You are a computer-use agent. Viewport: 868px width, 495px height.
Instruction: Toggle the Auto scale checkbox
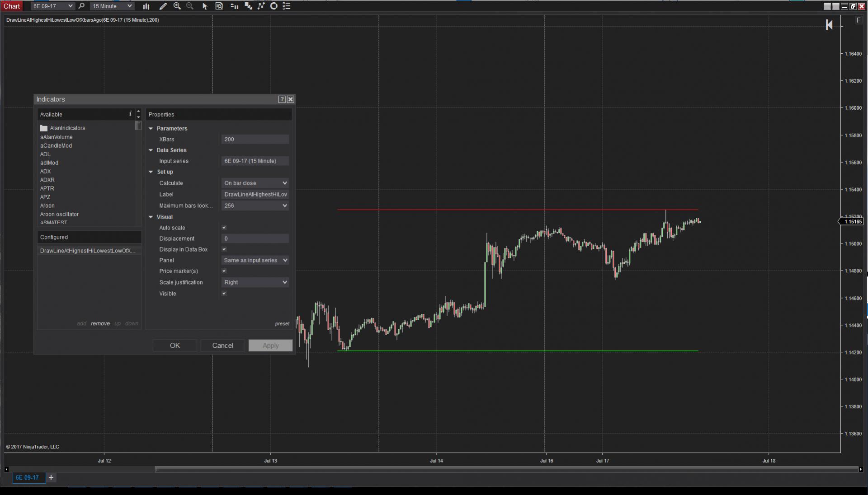click(224, 228)
